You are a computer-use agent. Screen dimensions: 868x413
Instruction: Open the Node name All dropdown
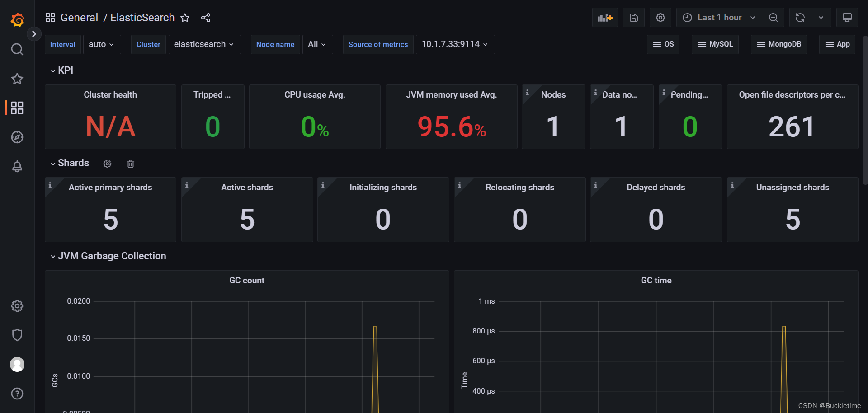[317, 44]
